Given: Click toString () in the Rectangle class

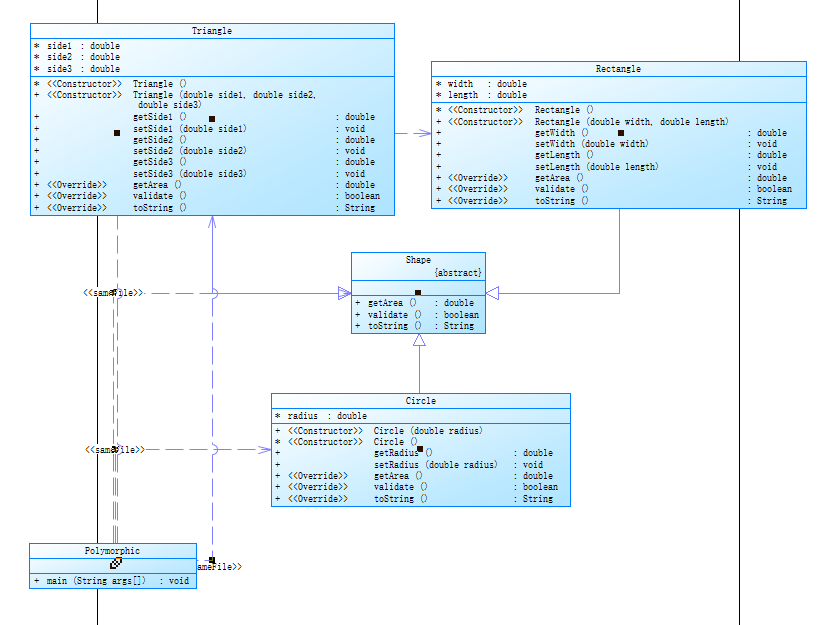Looking at the screenshot, I should (x=562, y=201).
